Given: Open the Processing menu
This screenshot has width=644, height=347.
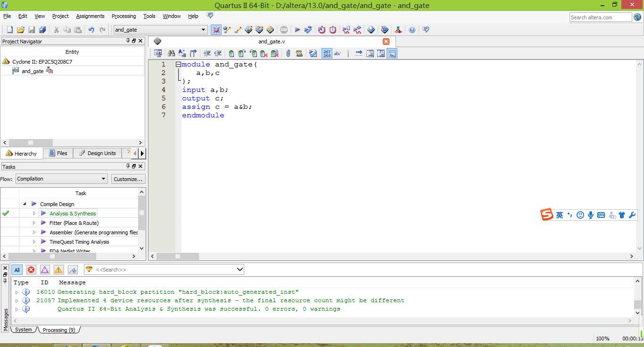Looking at the screenshot, I should point(124,16).
